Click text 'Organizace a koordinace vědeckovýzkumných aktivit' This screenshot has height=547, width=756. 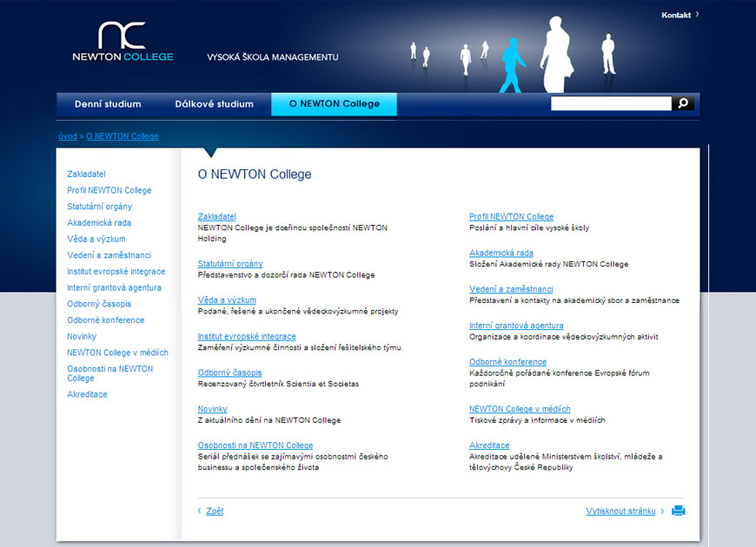coord(564,337)
